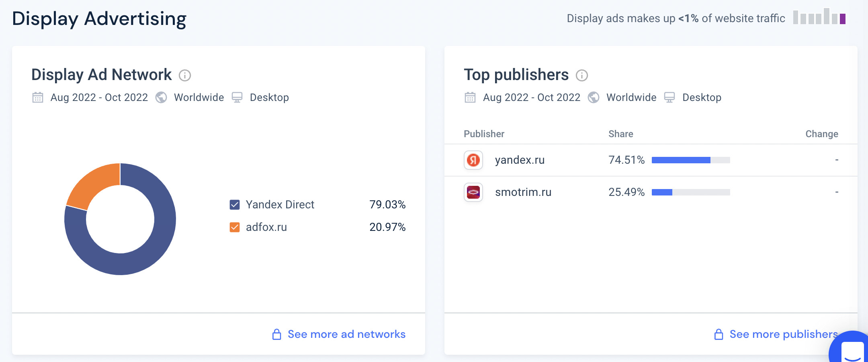
Task: Open See more ad networks link
Action: coord(346,334)
